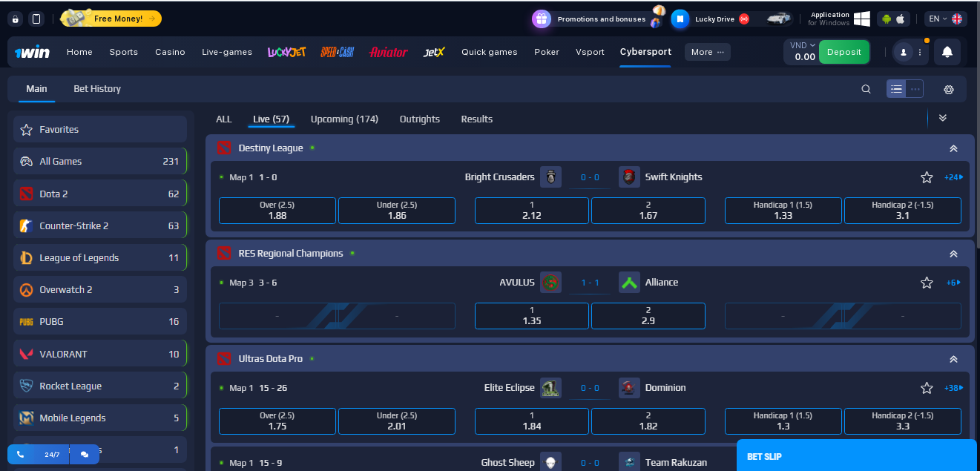
Task: Open the search magnifier icon
Action: click(x=866, y=89)
